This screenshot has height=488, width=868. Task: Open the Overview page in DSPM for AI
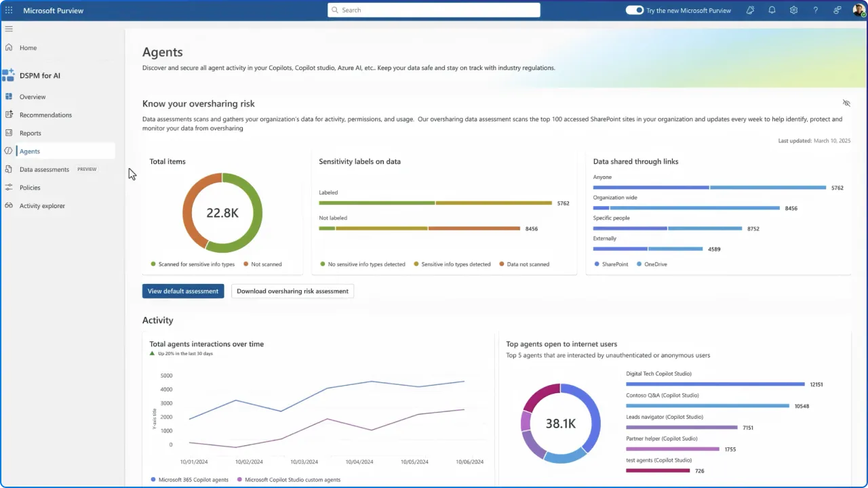coord(32,96)
